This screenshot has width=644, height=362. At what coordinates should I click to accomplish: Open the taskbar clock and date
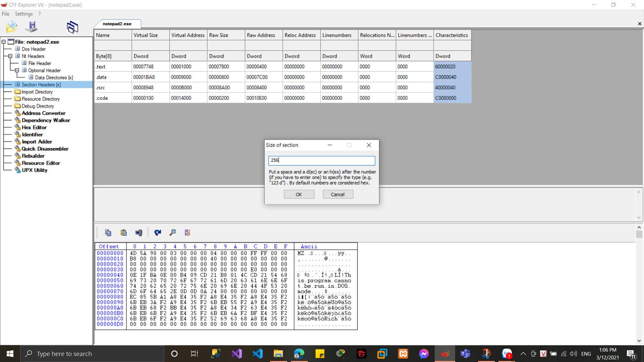point(607,354)
